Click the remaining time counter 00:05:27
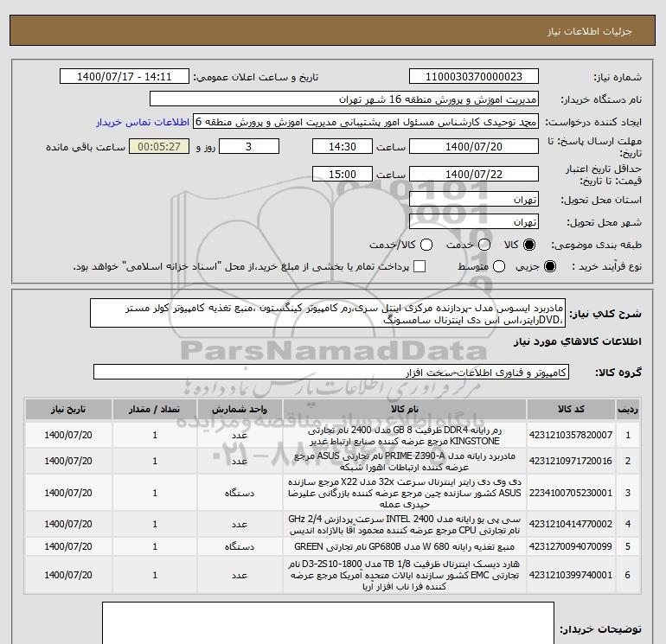The width and height of the screenshot is (666, 644). 159,146
